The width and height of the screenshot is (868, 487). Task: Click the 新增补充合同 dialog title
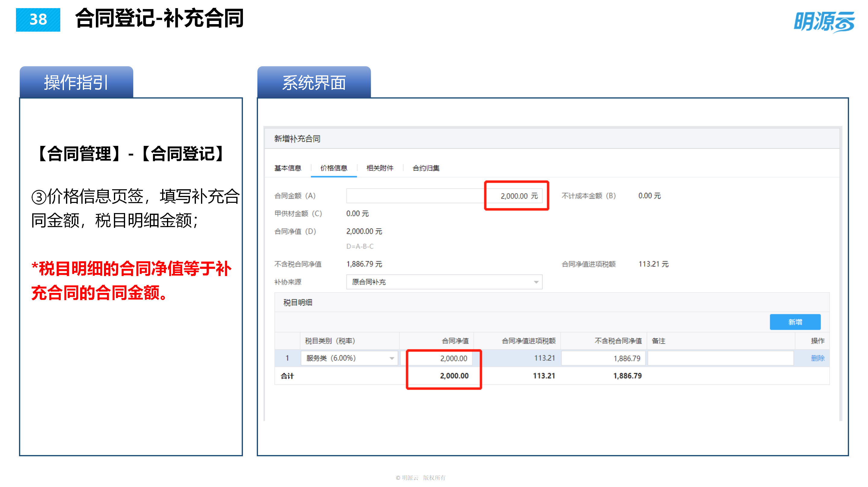pyautogui.click(x=298, y=138)
